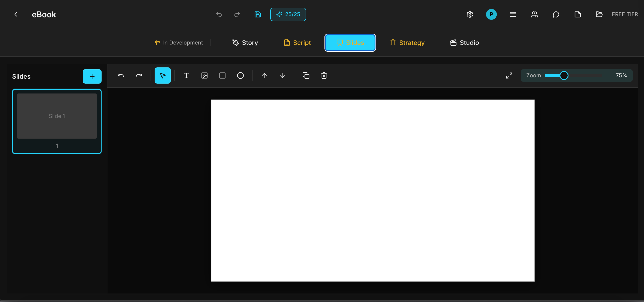Duplicate the selected element
644x302 pixels.
point(306,75)
